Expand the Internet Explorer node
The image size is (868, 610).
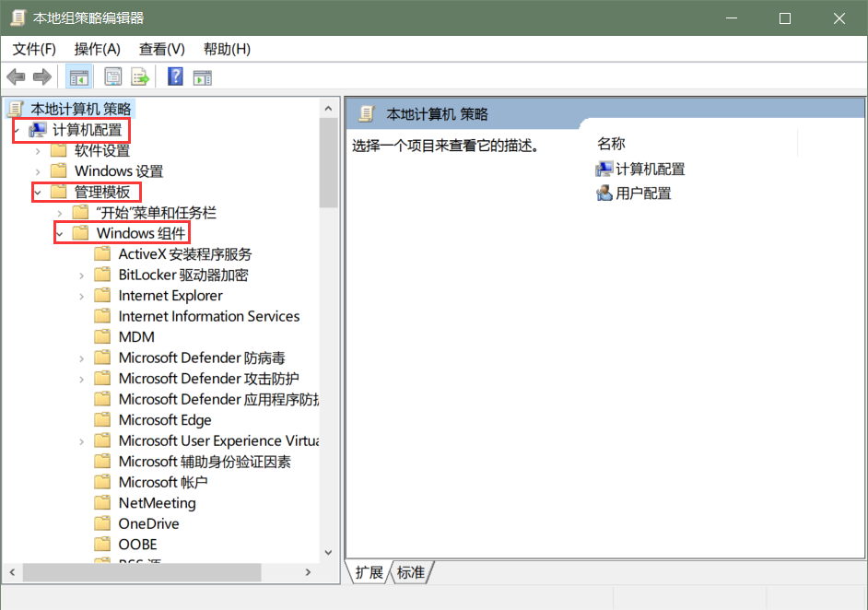(x=81, y=296)
